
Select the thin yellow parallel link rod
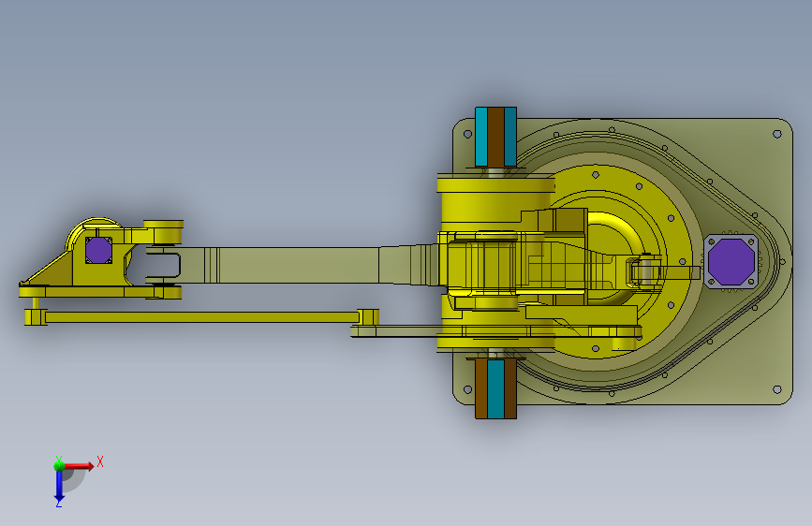202,317
